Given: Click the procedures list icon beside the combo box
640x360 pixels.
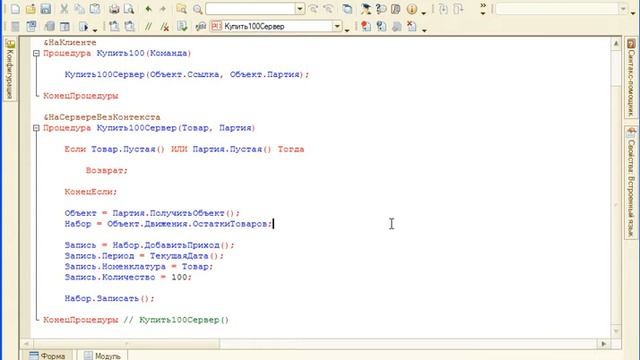Looking at the screenshot, I should (x=200, y=27).
